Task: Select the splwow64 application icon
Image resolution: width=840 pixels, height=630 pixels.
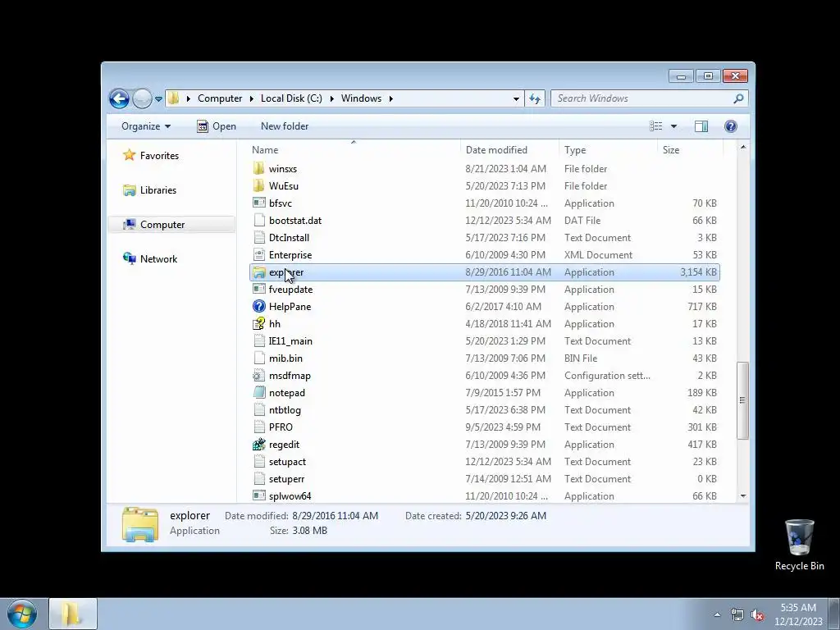Action: (258, 496)
